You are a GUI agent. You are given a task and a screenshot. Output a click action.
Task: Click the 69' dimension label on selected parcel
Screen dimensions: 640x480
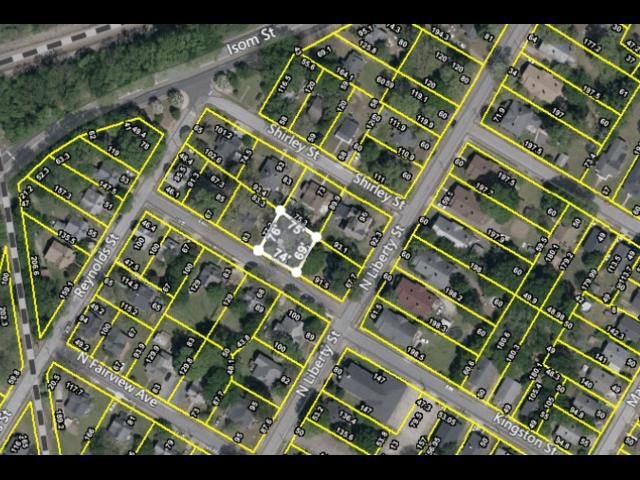301,256
